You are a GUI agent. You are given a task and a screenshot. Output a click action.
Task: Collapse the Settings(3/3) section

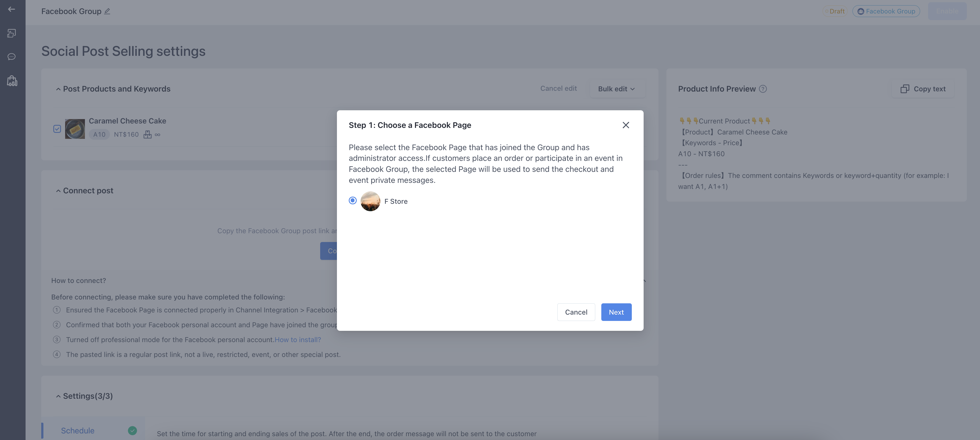pos(58,396)
